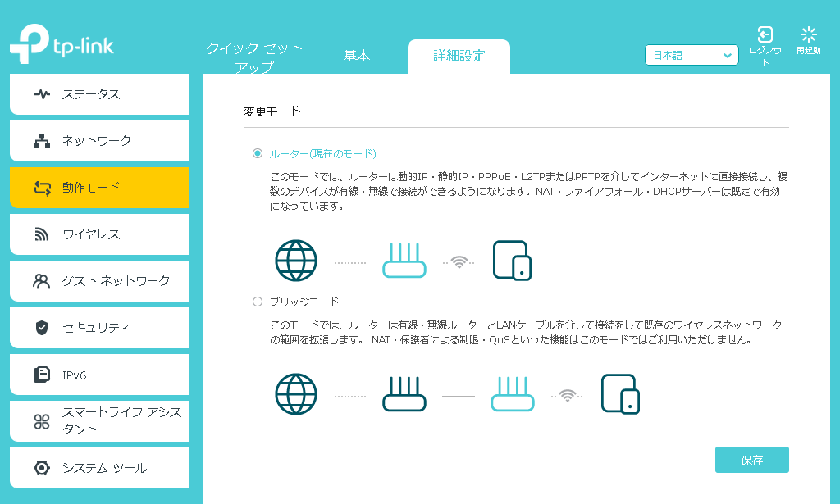Switch to the 基本 tab
840x504 pixels.
[x=357, y=56]
